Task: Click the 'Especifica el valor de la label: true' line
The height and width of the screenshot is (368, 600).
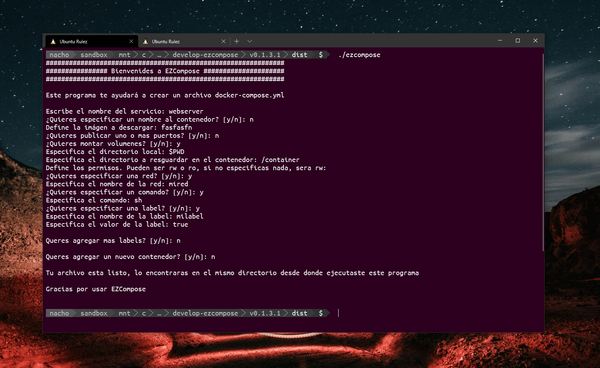Action: (117, 225)
